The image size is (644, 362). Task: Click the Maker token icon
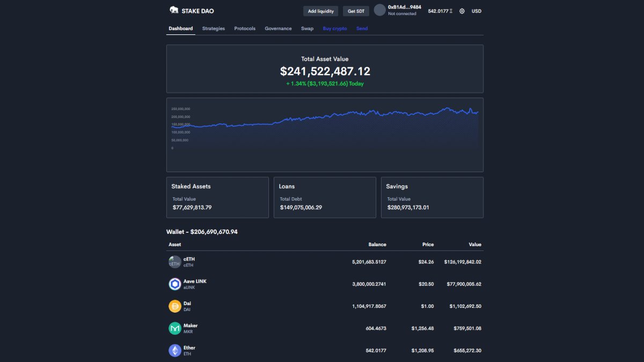pos(174,328)
